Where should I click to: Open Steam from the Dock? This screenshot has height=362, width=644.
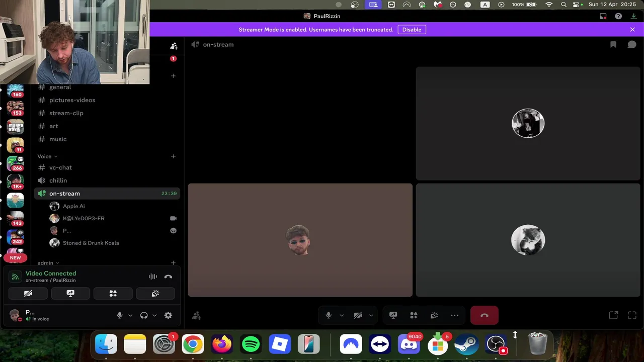coord(467,344)
